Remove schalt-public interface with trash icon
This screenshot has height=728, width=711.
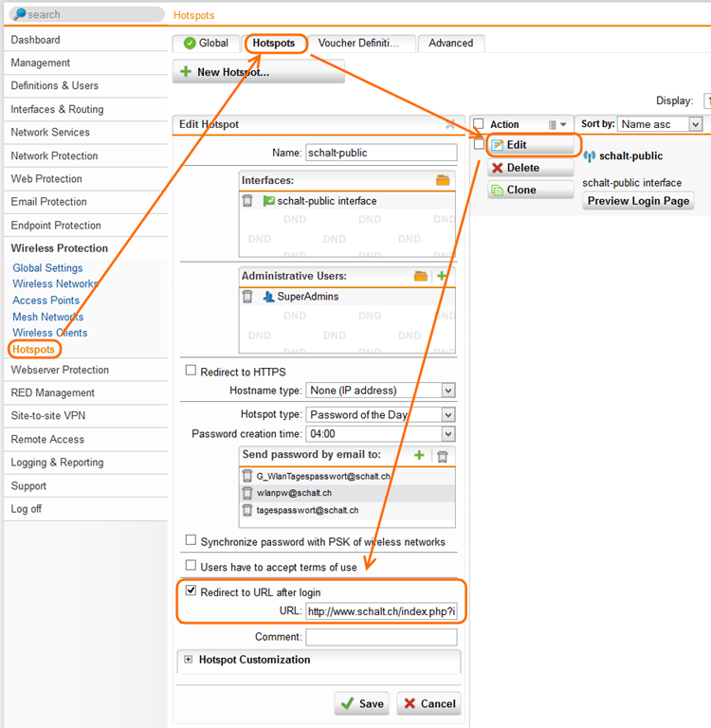click(x=247, y=201)
